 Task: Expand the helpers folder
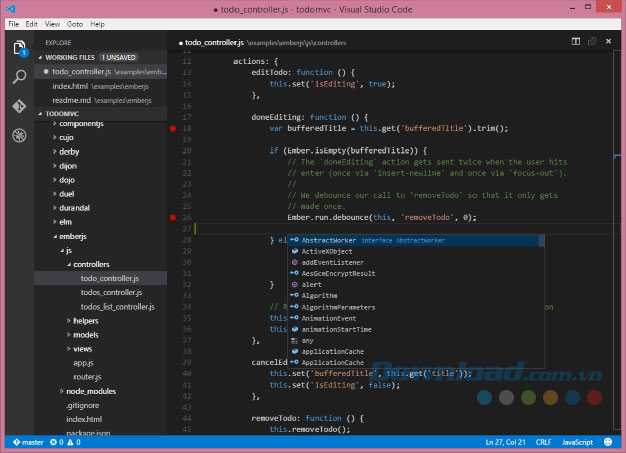coord(85,320)
